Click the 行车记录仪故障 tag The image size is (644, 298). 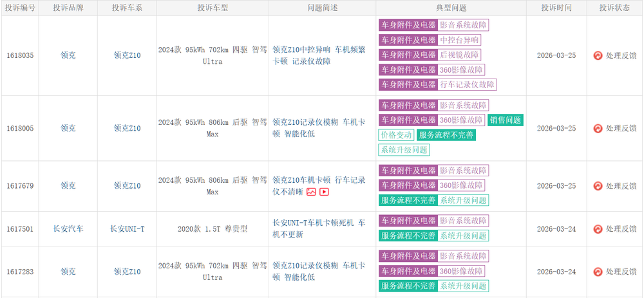pyautogui.click(x=467, y=84)
